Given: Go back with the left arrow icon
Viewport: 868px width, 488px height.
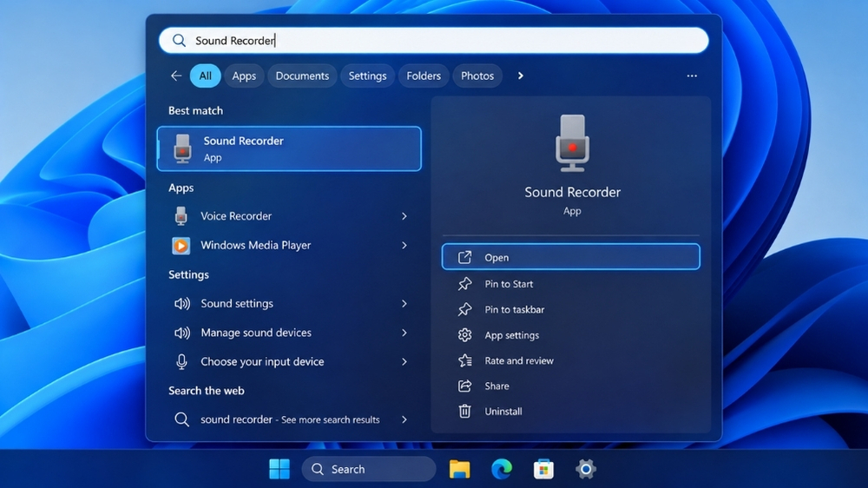Looking at the screenshot, I should pyautogui.click(x=176, y=76).
